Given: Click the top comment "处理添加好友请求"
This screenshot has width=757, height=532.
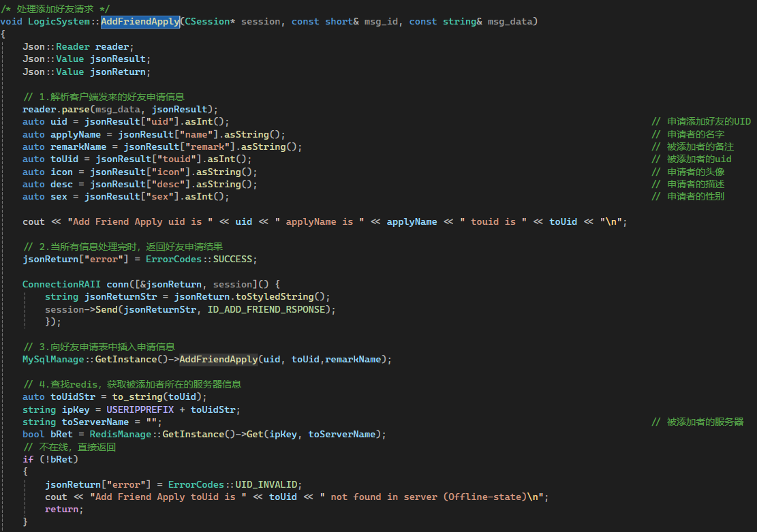Looking at the screenshot, I should (x=55, y=9).
